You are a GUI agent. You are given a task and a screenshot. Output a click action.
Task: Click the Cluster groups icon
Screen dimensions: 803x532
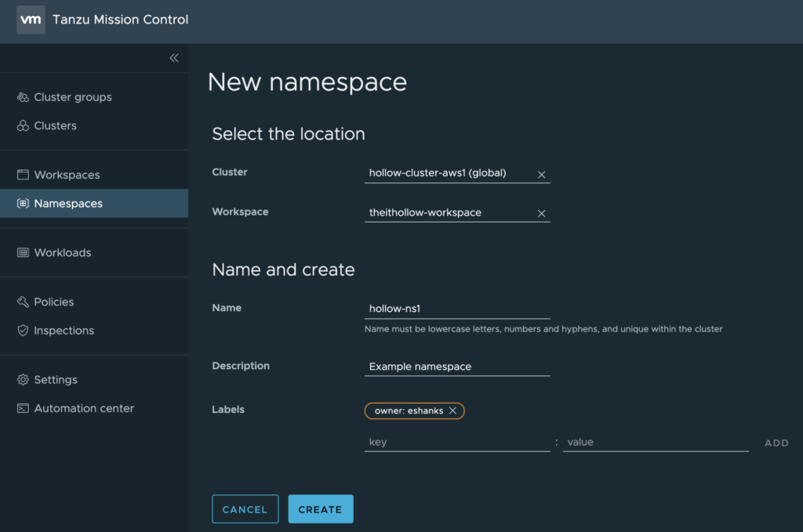point(23,97)
